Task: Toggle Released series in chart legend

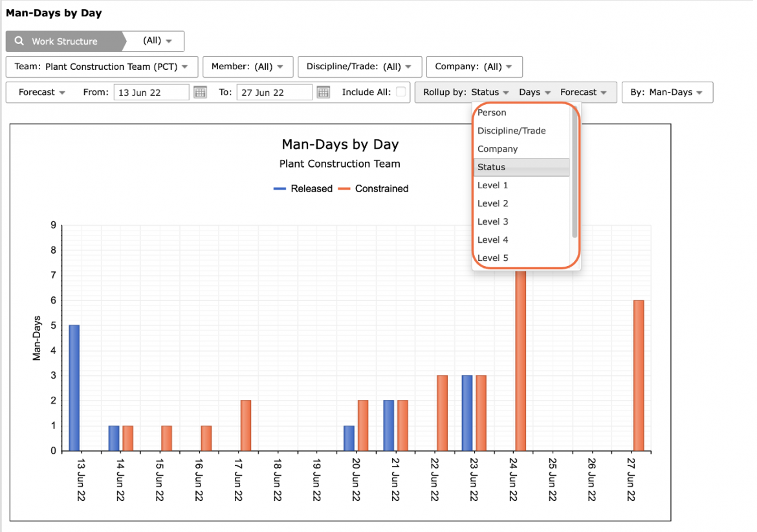Action: pos(303,189)
